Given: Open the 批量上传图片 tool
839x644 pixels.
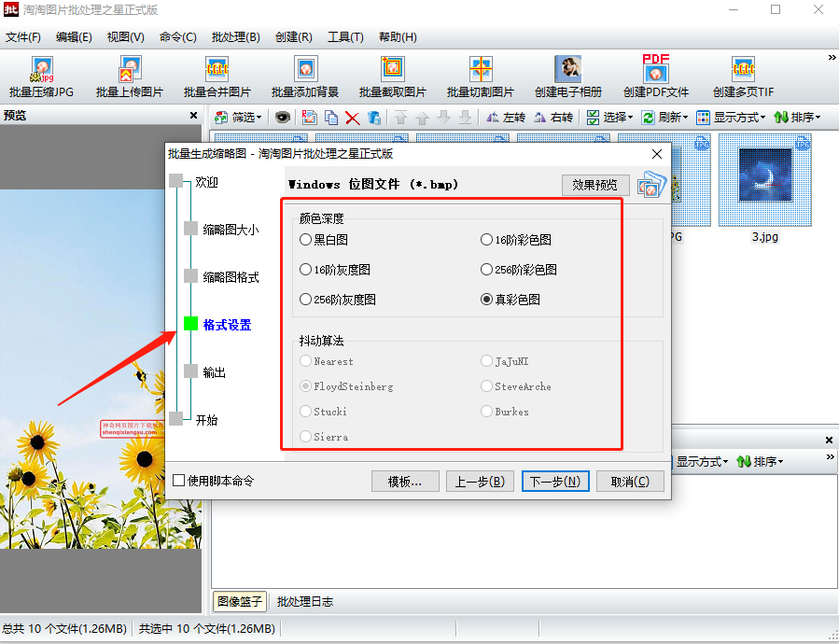Looking at the screenshot, I should coord(130,77).
